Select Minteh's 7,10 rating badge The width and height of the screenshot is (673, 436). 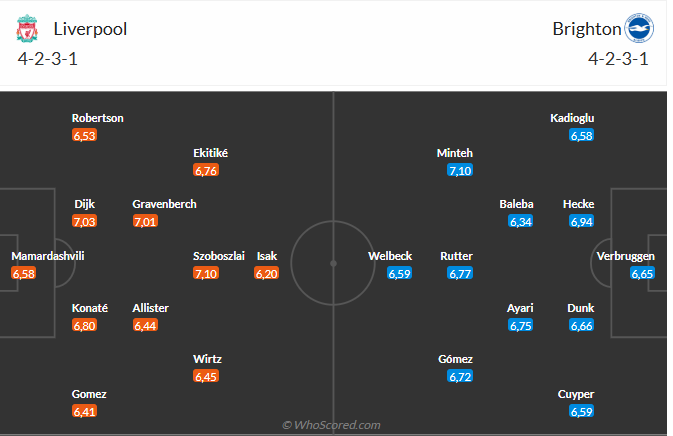pos(460,170)
